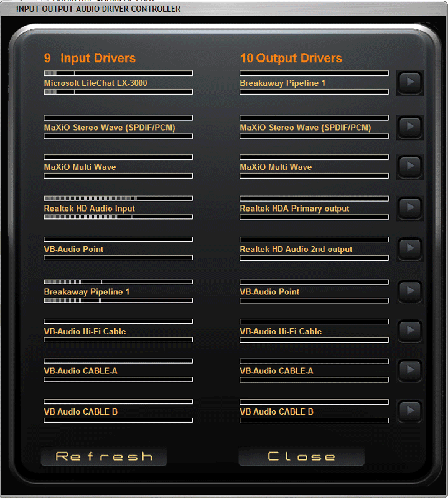Select the Realtek HD Audio Input label
Viewport: 448px width, 498px height.
[x=89, y=209]
